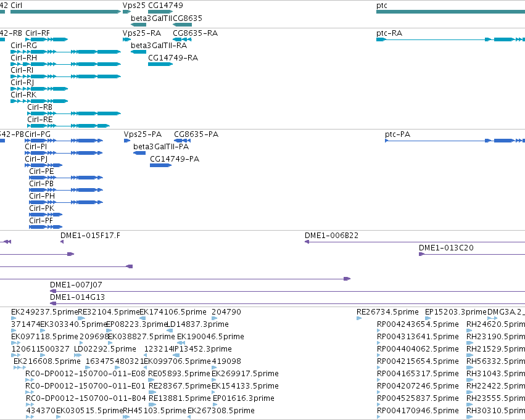Click the Cirl gene label
Viewport: 525px width, 420px height.
click(17, 6)
